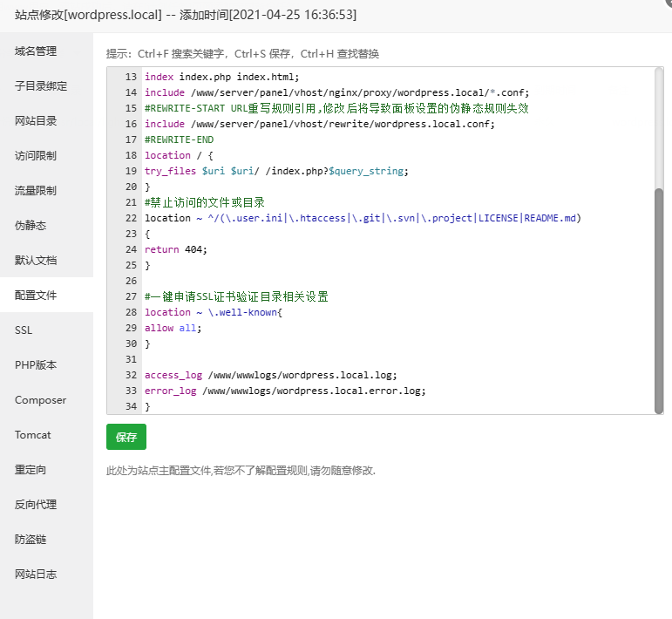Click the 'return 404;' line
This screenshot has width=672, height=619.
pyautogui.click(x=176, y=249)
